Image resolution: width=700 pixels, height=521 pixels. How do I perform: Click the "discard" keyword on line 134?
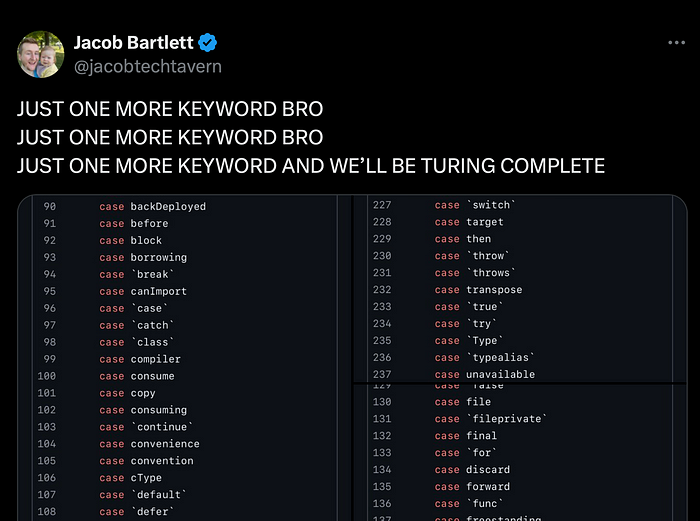click(x=488, y=470)
